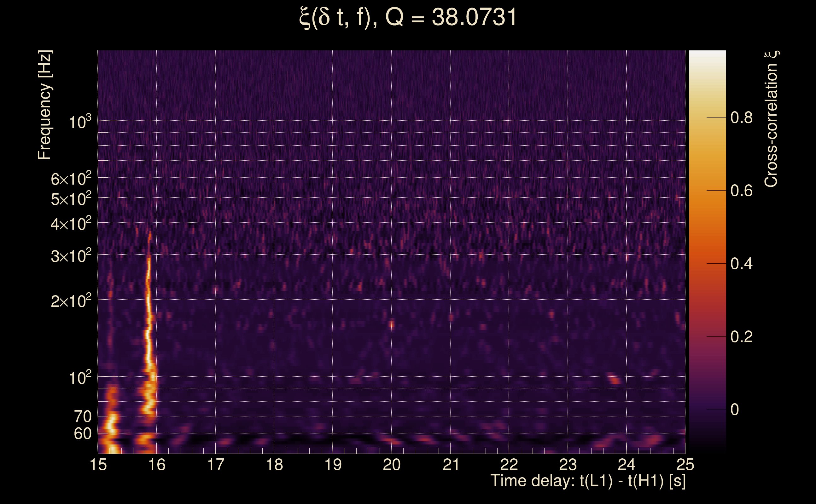Click the Time delay t(L1) - t(H1) axis label
Viewport: 816px width, 504px height.
coord(588,481)
